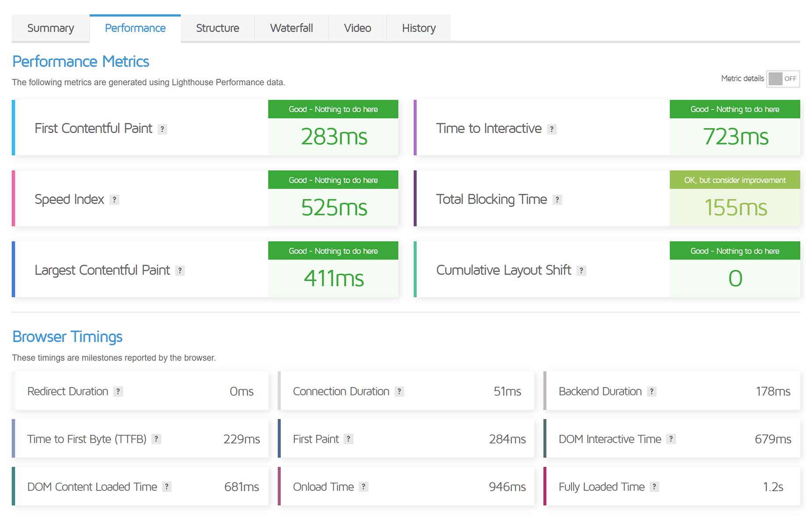The image size is (812, 526).
Task: Click question mark beside Connection Duration
Action: pos(399,391)
